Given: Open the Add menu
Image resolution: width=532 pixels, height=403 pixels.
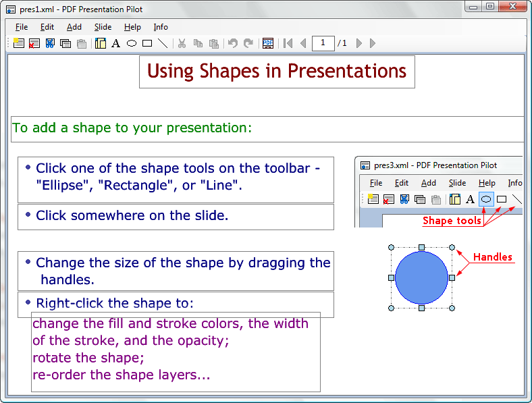Looking at the screenshot, I should (74, 27).
